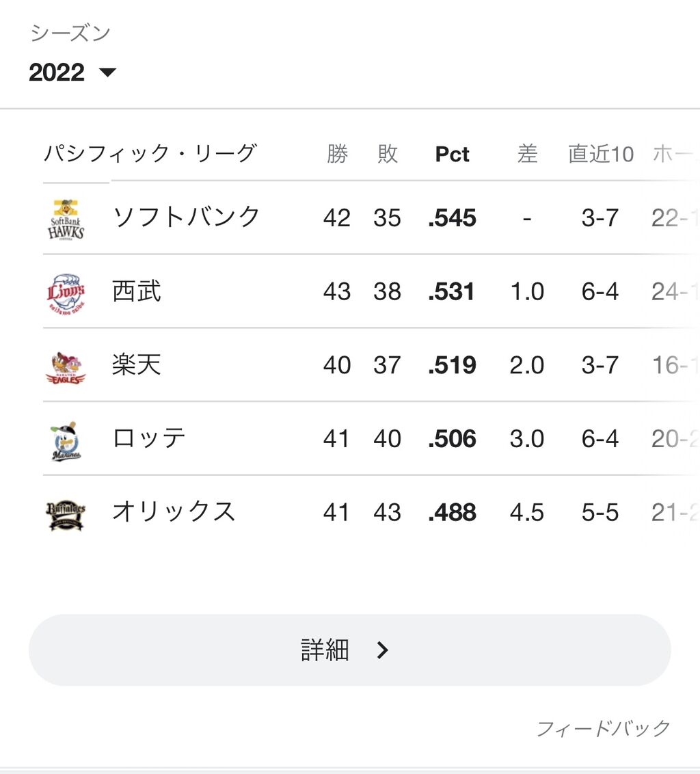700x774 pixels.
Task: Select the ソフトバンク team name
Action: point(186,217)
